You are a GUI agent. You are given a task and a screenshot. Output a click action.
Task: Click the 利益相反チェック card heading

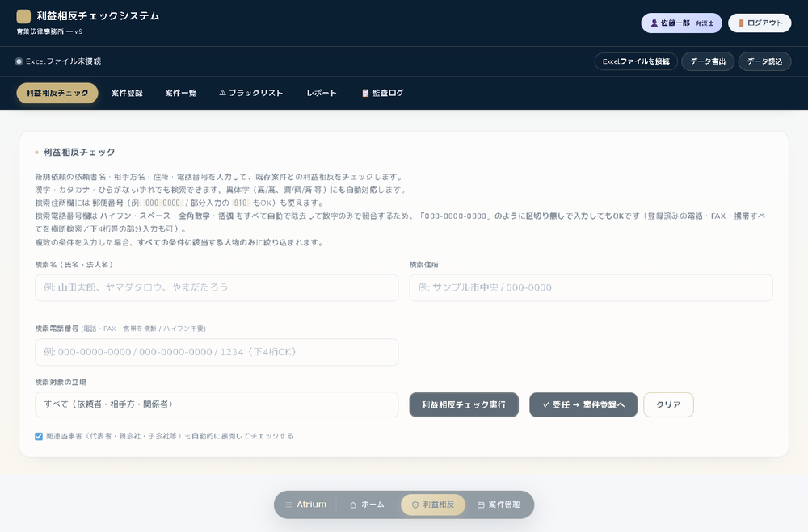click(x=79, y=153)
